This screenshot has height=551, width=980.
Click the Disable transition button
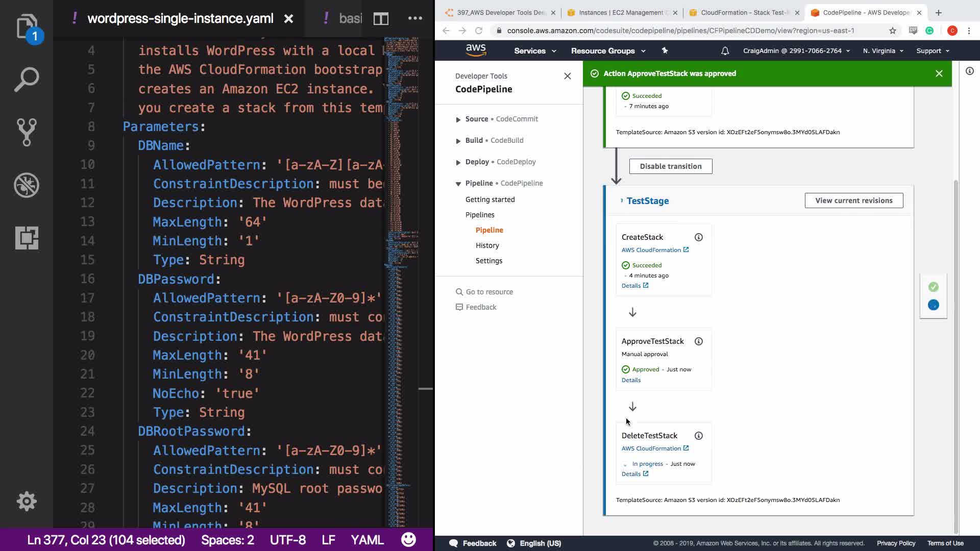pyautogui.click(x=670, y=166)
